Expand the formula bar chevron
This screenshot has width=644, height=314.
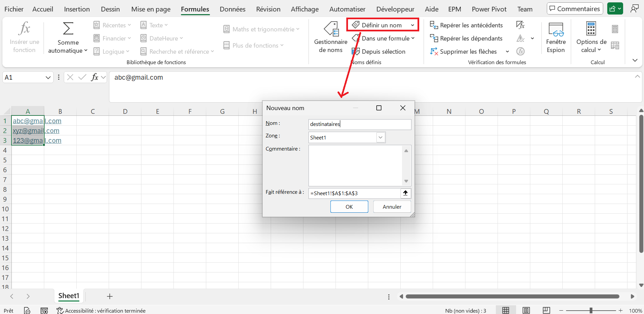tap(637, 76)
